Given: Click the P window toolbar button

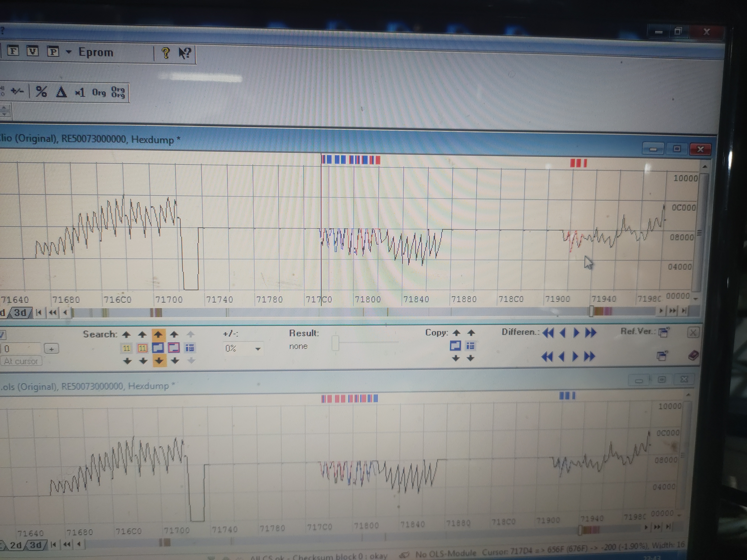Looking at the screenshot, I should coord(53,51).
